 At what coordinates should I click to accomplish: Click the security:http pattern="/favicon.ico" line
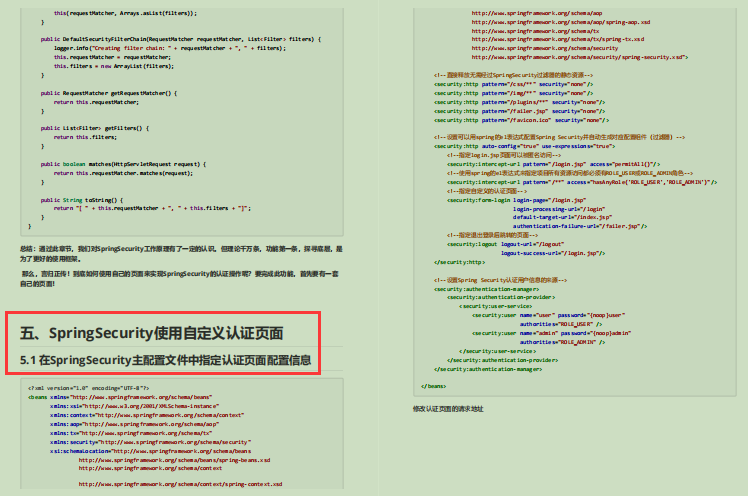[522, 120]
